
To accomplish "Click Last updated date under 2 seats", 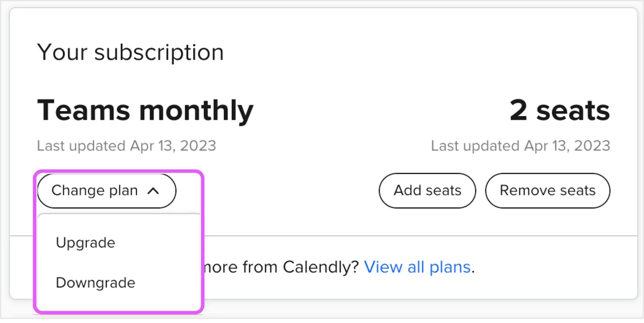I will [520, 146].
